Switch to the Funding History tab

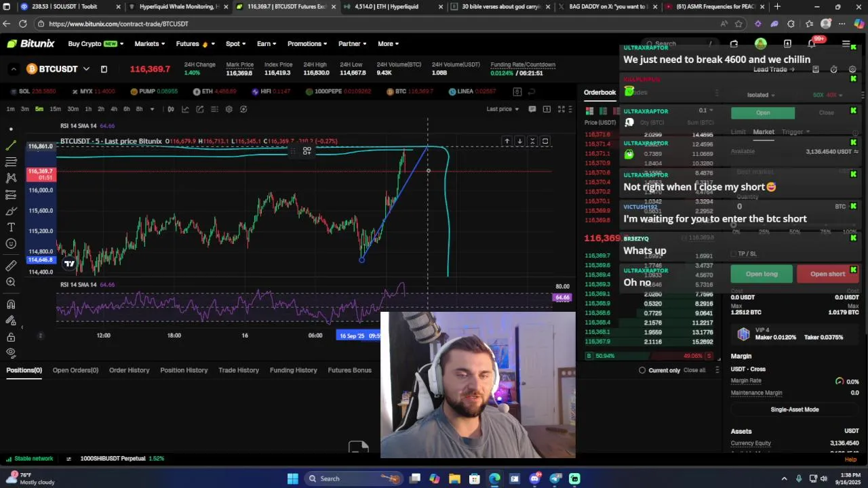click(x=293, y=370)
